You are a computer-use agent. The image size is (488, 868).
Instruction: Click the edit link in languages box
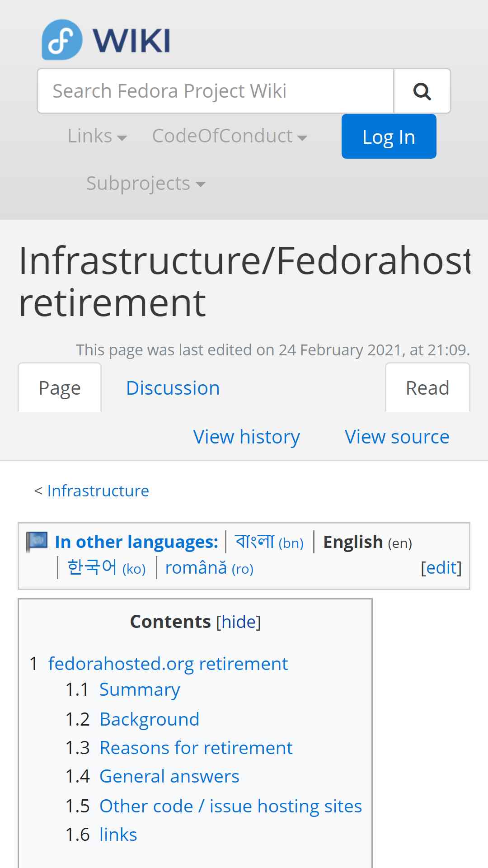pos(441,568)
